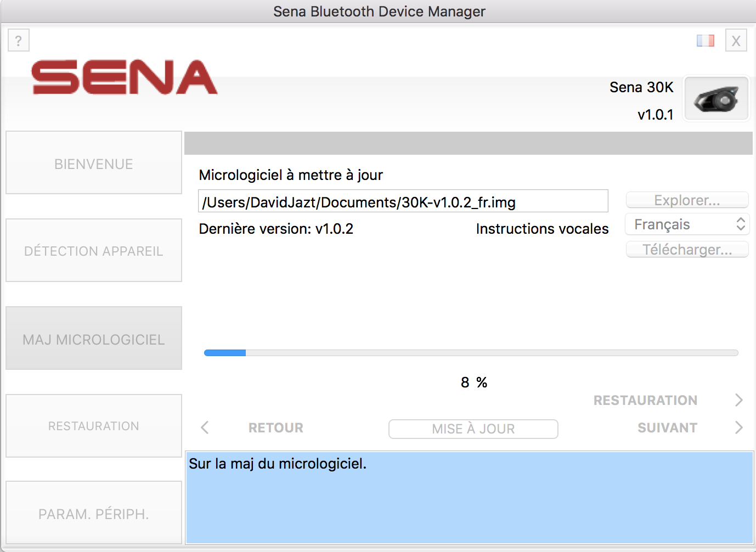Go to RESTAURATION in the left sidebar
This screenshot has height=552, width=756.
94,426
